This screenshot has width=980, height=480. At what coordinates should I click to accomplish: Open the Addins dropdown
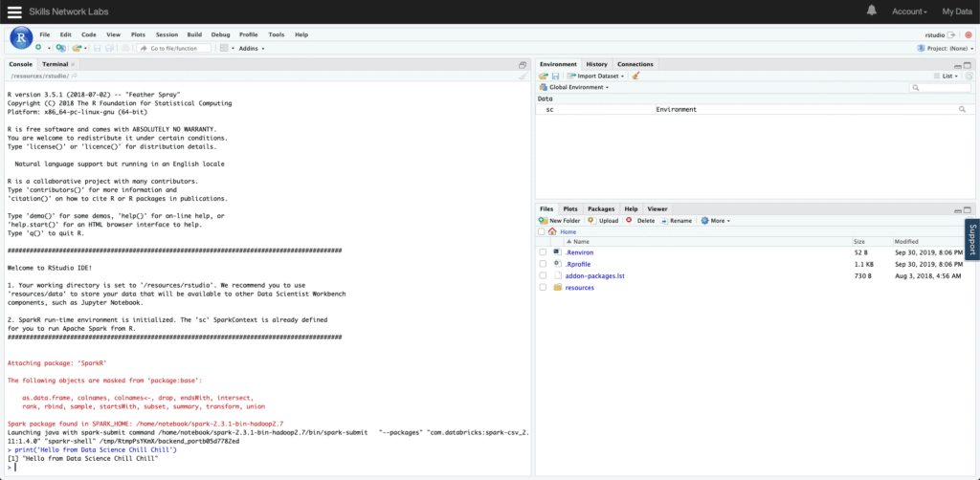tap(252, 48)
